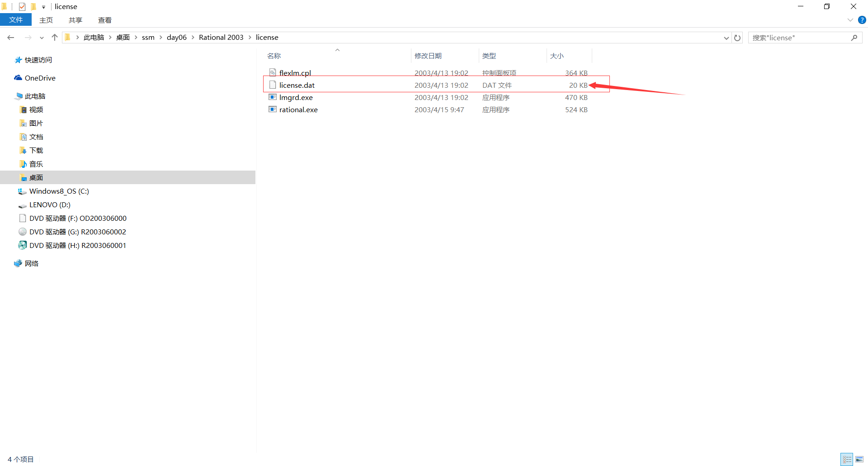Select the flexlm.cpl file icon
The width and height of the screenshot is (868, 466).
pos(273,72)
